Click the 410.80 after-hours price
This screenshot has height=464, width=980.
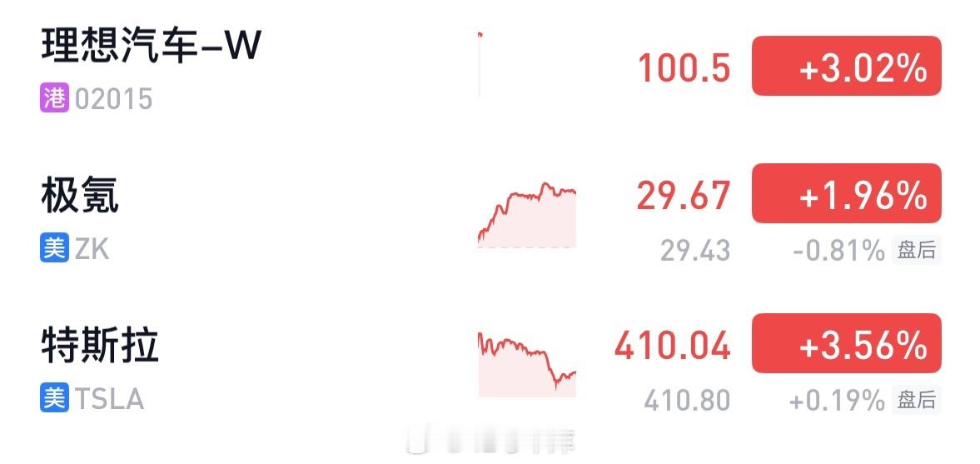coord(687,400)
